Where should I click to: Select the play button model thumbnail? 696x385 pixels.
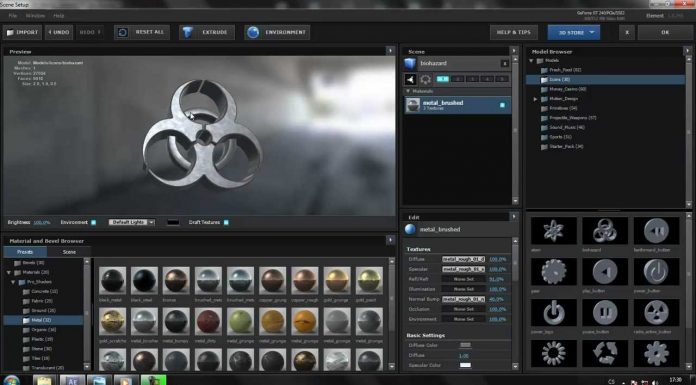605,271
